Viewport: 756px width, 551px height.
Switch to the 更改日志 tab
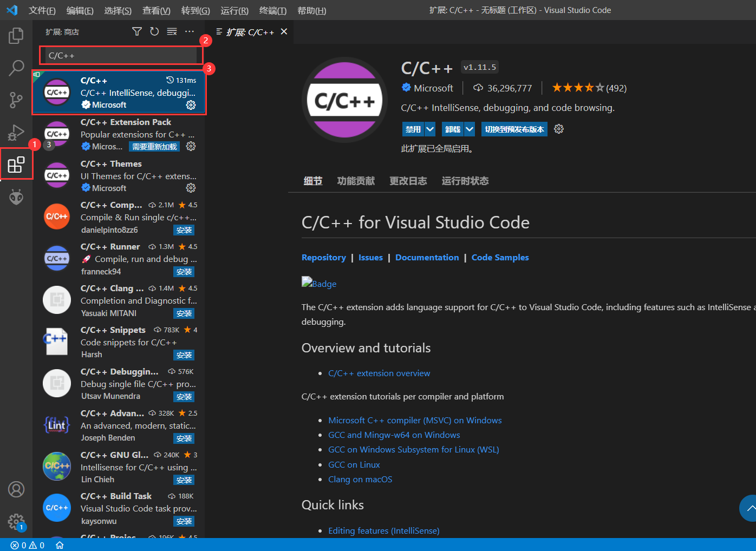click(408, 181)
